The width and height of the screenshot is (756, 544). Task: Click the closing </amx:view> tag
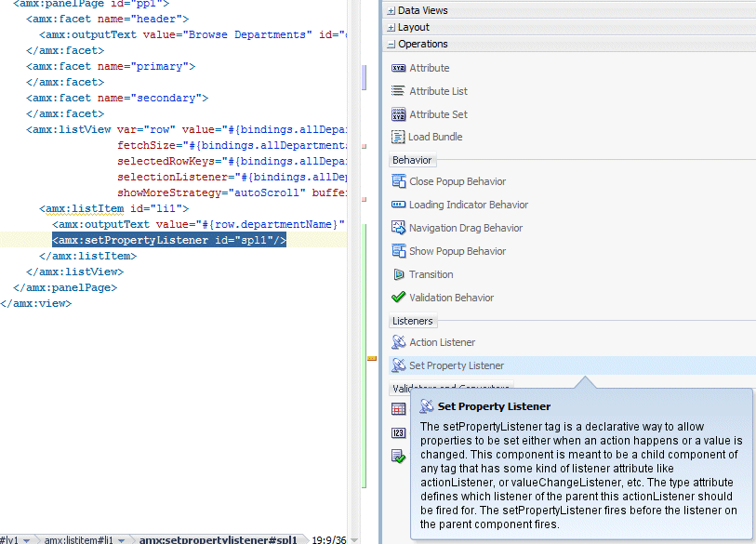35,303
